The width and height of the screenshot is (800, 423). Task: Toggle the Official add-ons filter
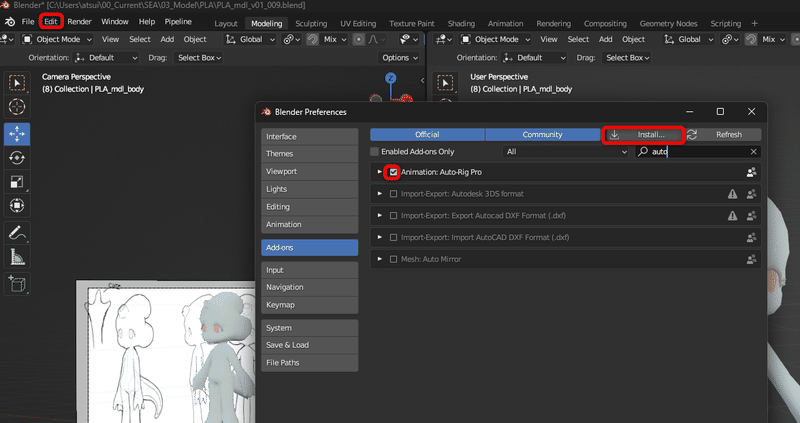click(x=427, y=135)
